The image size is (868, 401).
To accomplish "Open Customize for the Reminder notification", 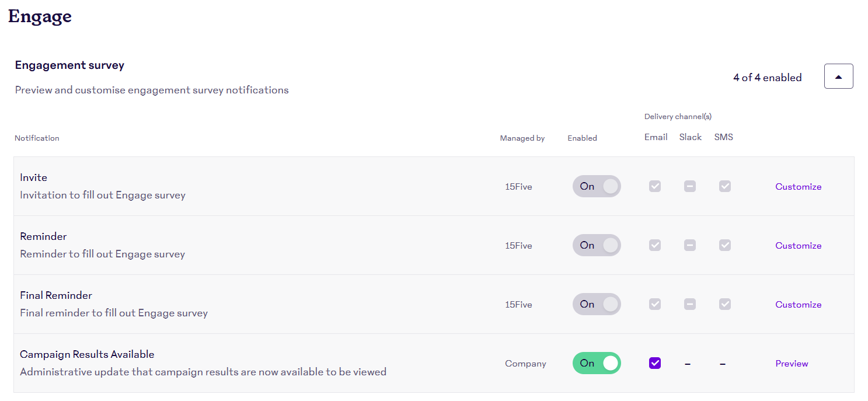I will click(798, 246).
